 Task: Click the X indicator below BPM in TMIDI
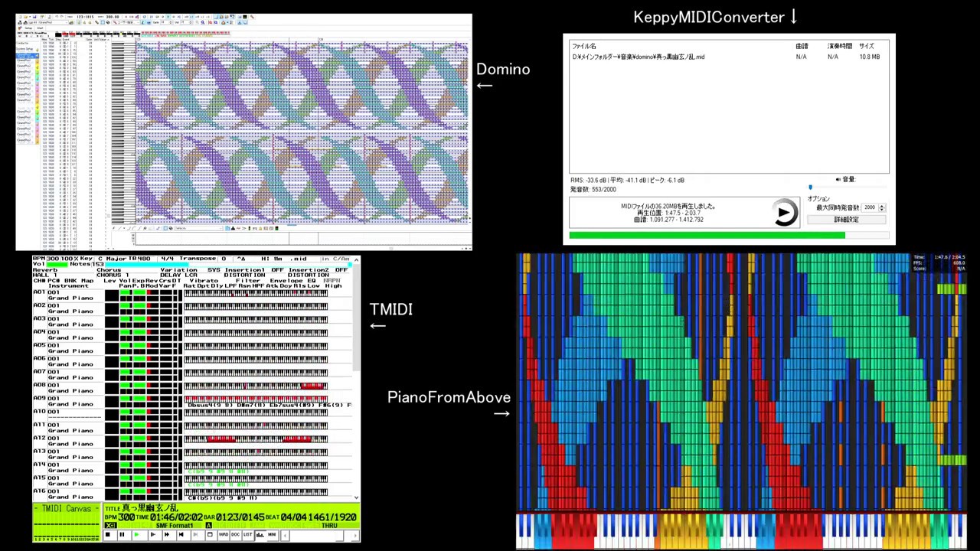pos(110,526)
